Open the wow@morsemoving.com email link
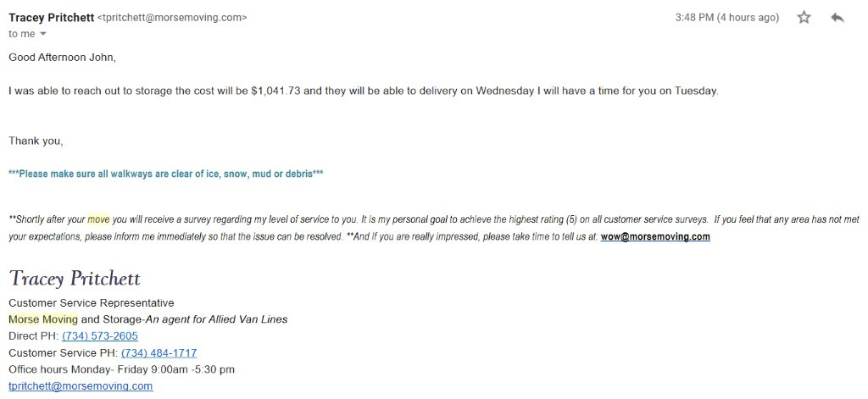This screenshot has height=399, width=868. tap(655, 237)
